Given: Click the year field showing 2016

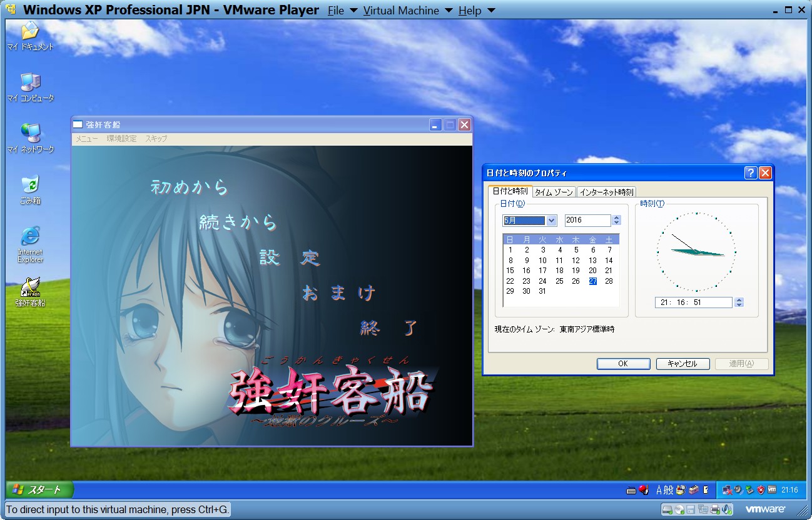Looking at the screenshot, I should point(588,220).
